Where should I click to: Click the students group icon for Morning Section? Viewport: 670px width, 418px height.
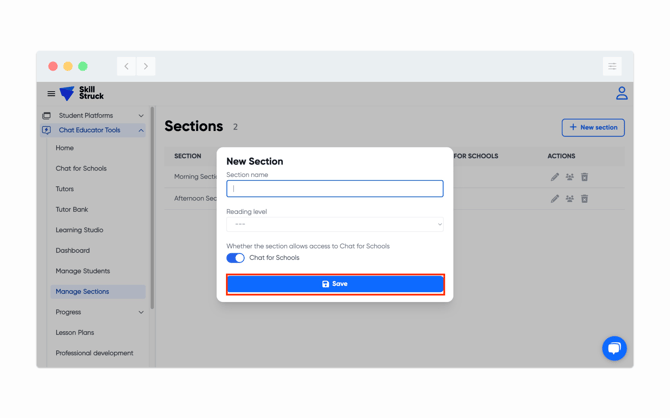[x=570, y=177]
